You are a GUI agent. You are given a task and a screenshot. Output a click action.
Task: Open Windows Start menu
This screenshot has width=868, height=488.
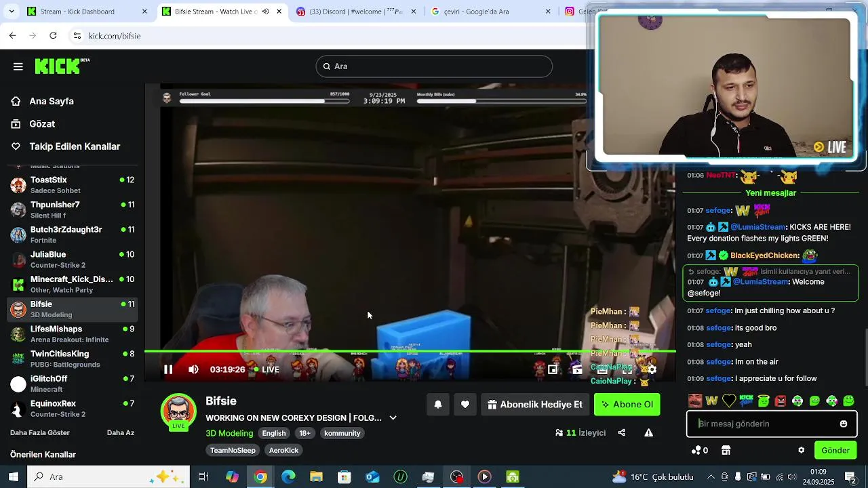[13, 476]
